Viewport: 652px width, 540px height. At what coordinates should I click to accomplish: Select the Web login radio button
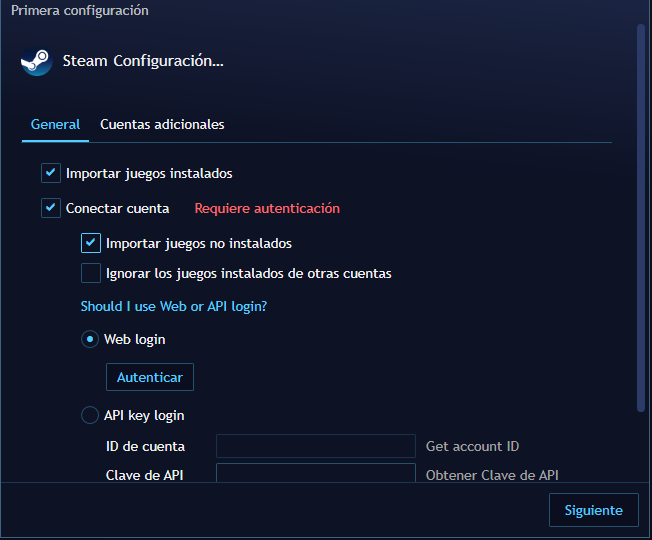coord(90,339)
